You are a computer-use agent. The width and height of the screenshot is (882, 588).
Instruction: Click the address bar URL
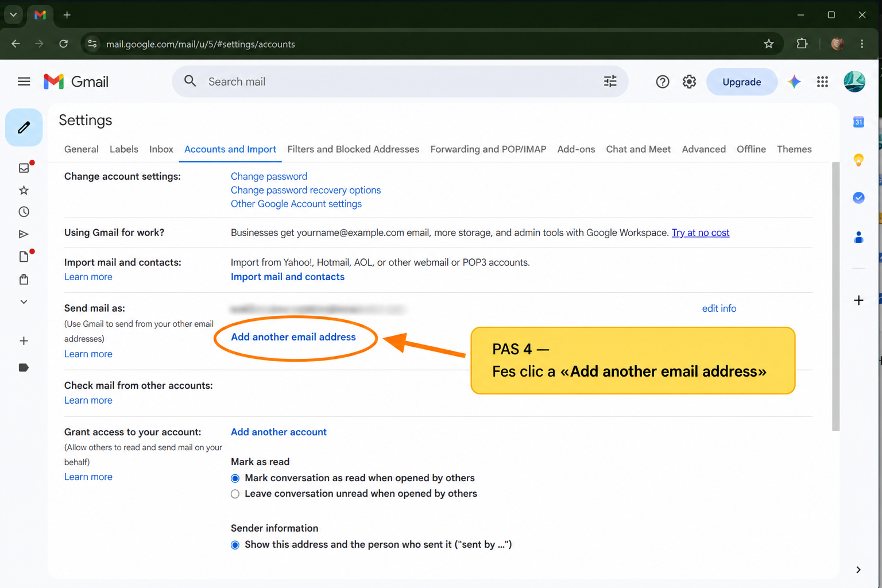tap(200, 44)
